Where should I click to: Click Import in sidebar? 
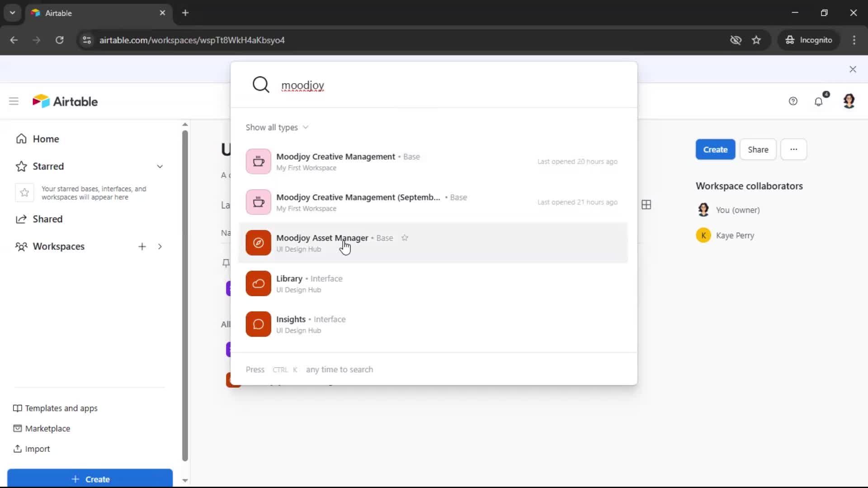[x=31, y=449]
